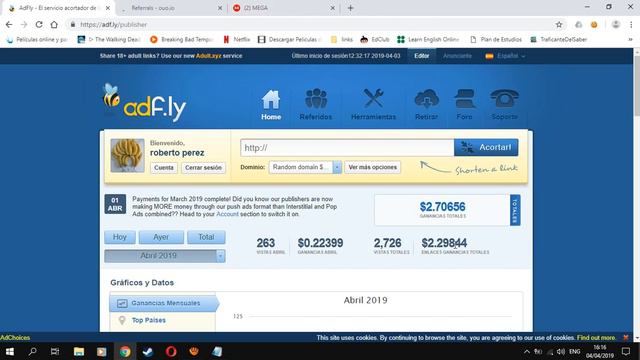Open the Chrome menu three dots
Screen dimensions: 640x360
point(631,24)
